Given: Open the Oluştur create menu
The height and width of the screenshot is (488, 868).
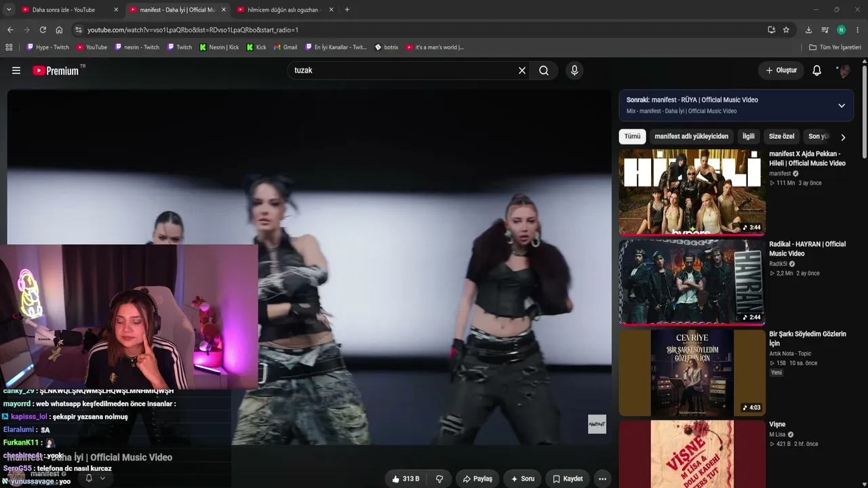Looking at the screenshot, I should coord(781,70).
